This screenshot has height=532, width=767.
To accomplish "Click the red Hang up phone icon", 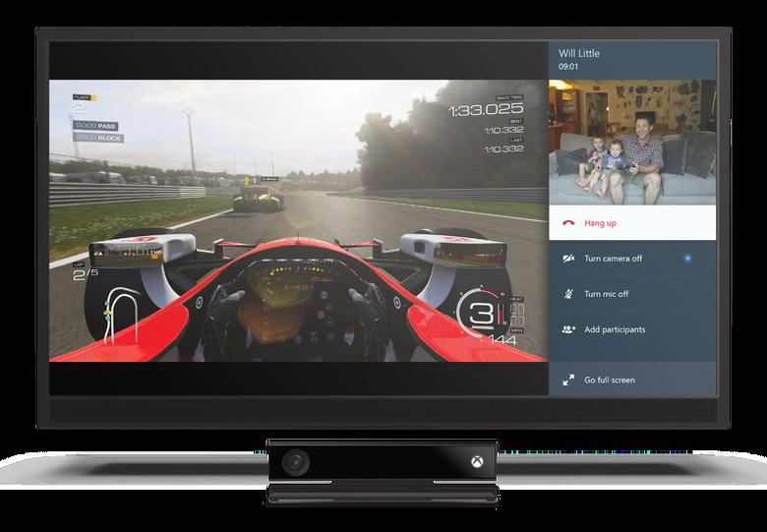I will pyautogui.click(x=568, y=223).
